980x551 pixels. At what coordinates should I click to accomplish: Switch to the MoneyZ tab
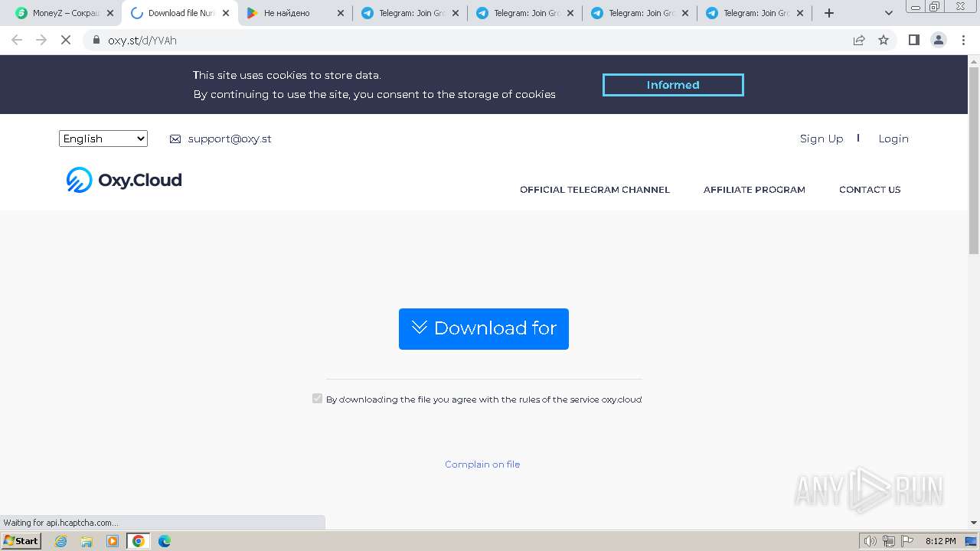[65, 13]
